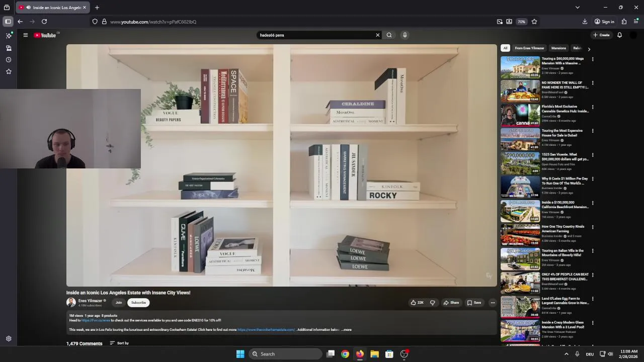The image size is (644, 362).
Task: Expand the description with ...more
Action: (347, 330)
